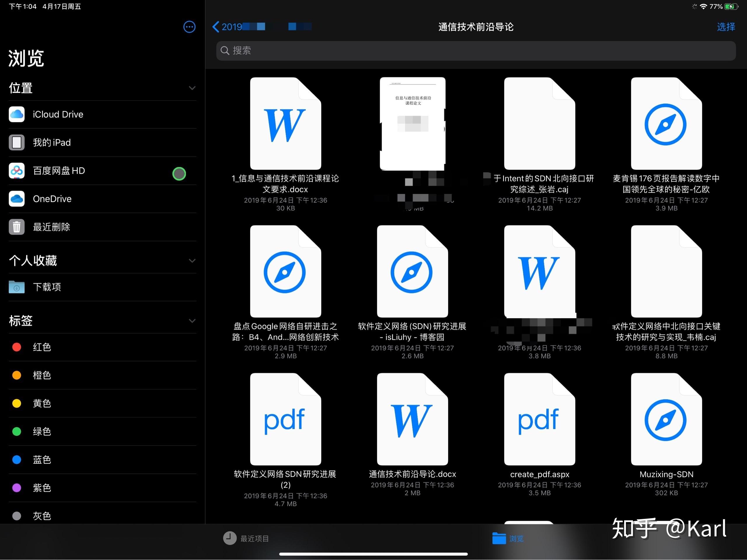Open Muzixing-SDN web file
Screen dimensions: 747x560
tap(666, 419)
